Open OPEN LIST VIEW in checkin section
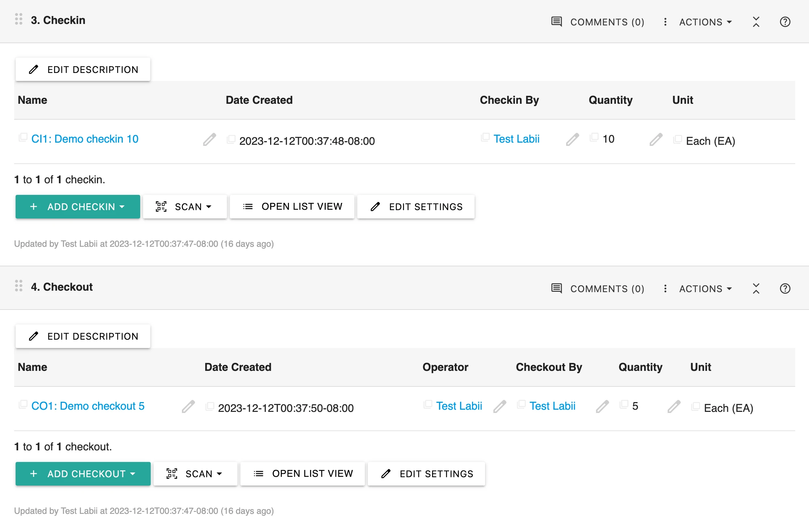This screenshot has width=809, height=532. coord(292,206)
